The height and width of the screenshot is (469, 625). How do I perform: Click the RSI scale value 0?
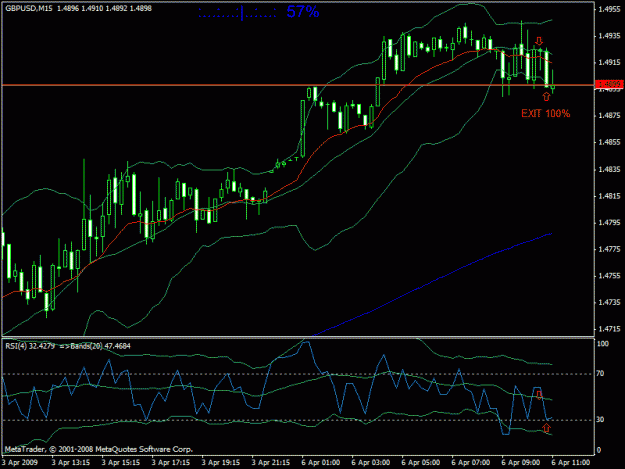point(599,450)
